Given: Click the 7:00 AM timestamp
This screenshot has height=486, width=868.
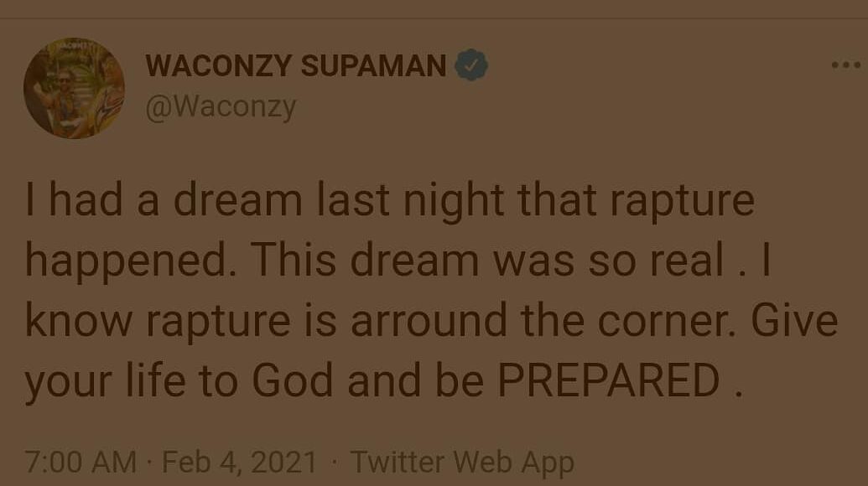Looking at the screenshot, I should click(81, 462).
